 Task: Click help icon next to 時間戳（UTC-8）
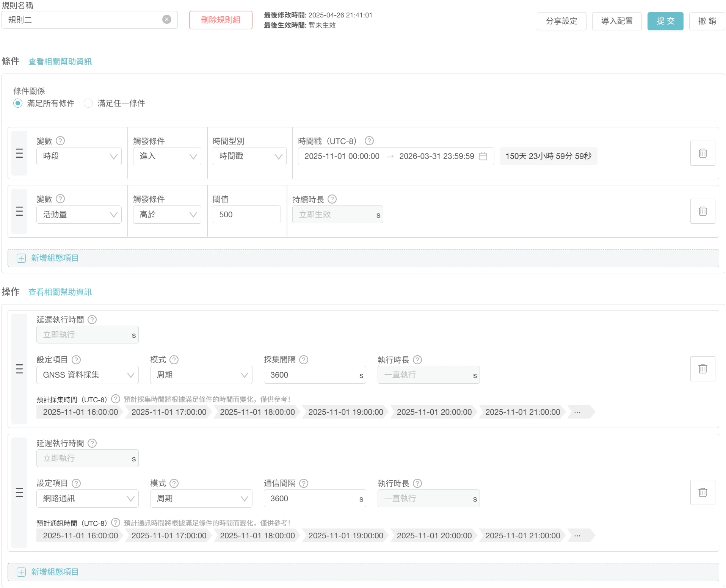369,141
